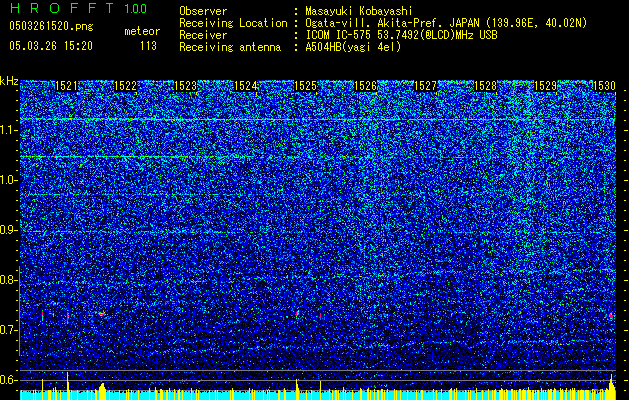Click the 1527 time marker
This screenshot has width=629, height=400.
425,86
